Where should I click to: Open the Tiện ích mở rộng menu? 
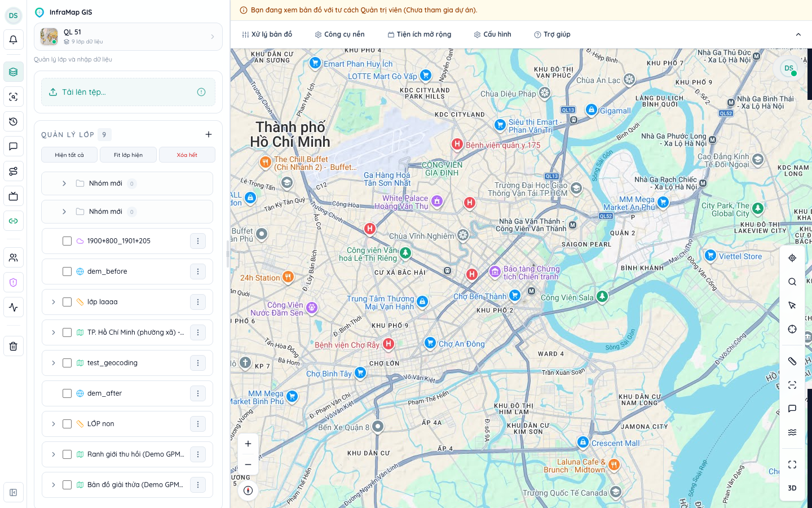[420, 34]
